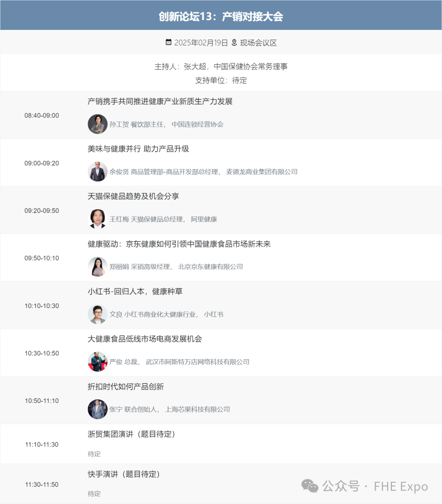Open 郑丽娟's speaker avatar
442x504 pixels.
tap(97, 267)
